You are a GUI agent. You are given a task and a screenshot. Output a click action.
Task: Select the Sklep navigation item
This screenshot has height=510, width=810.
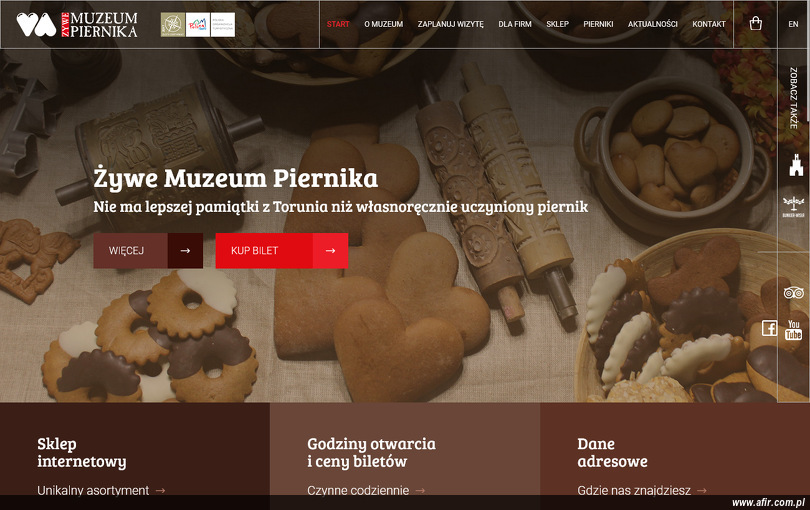click(x=557, y=24)
